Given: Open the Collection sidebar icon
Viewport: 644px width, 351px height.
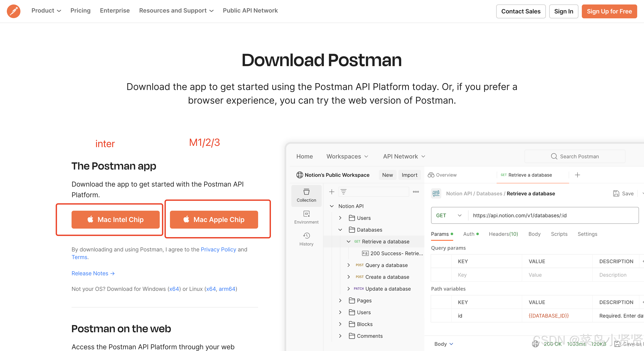Looking at the screenshot, I should tap(306, 196).
